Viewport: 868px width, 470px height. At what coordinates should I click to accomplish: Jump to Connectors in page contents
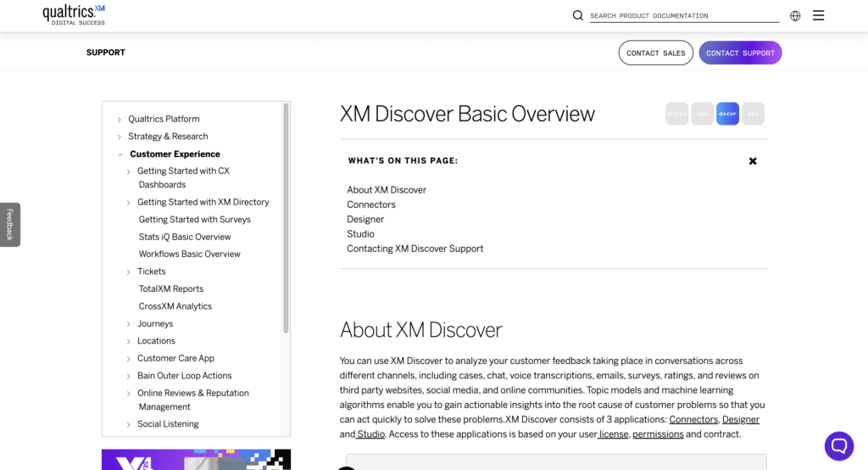(x=371, y=204)
